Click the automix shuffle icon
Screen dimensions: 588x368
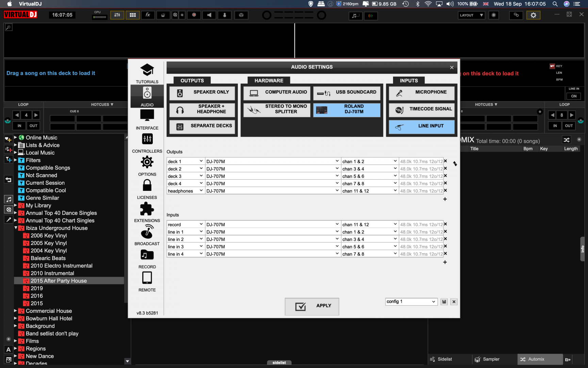coord(567,140)
